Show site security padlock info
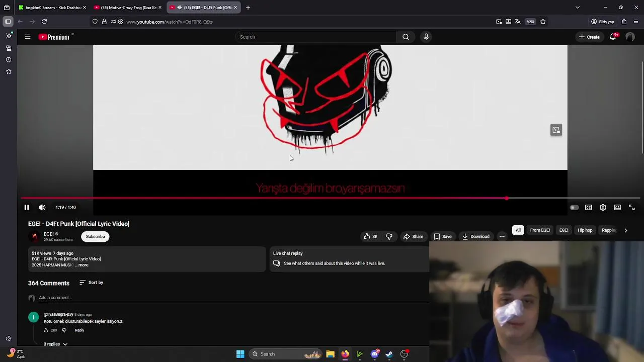The width and height of the screenshot is (644, 362). pos(104,22)
